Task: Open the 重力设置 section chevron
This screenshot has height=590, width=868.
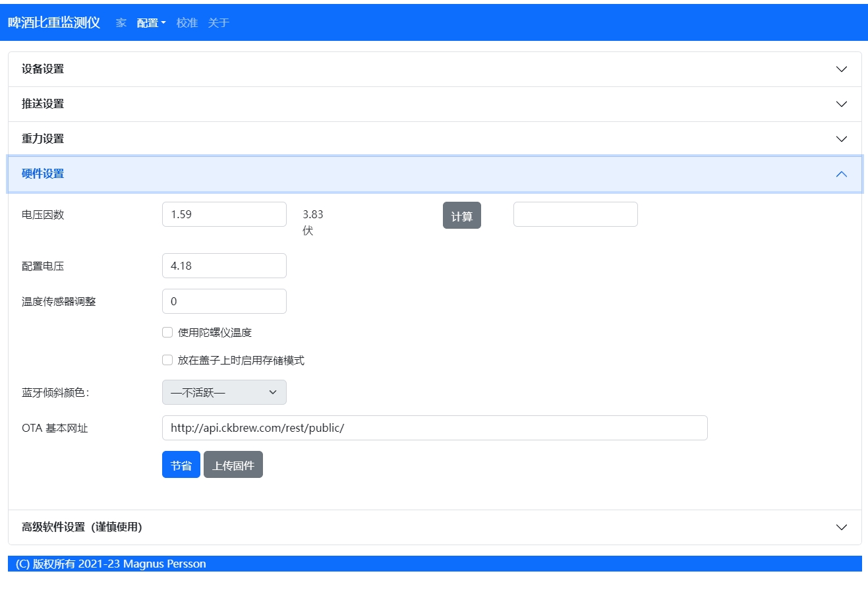Action: coord(841,139)
